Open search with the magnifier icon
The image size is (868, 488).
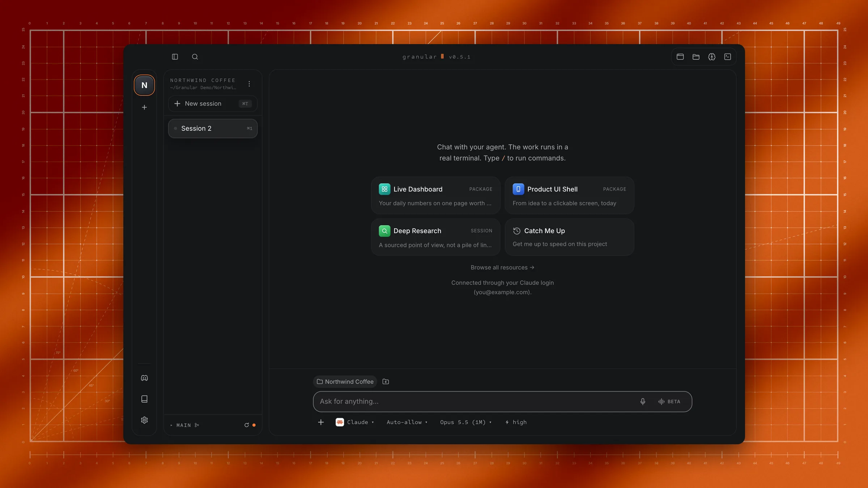pos(195,57)
